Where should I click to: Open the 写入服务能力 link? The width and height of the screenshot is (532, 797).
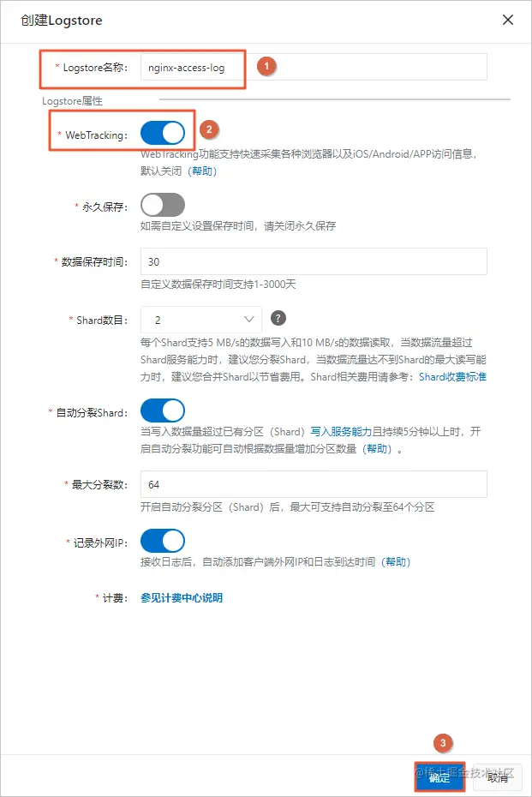(341, 432)
